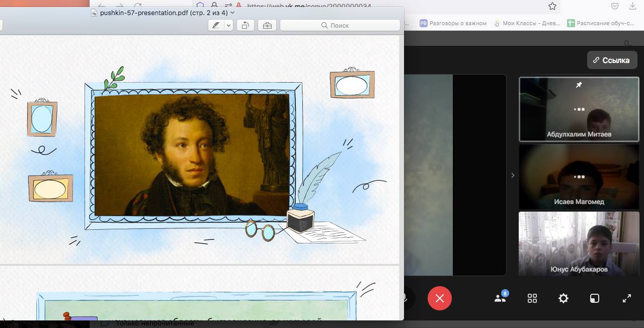Viewport: 644px width, 328px height.
Task: Expand the PDF title dropdown chevron
Action: (232, 13)
